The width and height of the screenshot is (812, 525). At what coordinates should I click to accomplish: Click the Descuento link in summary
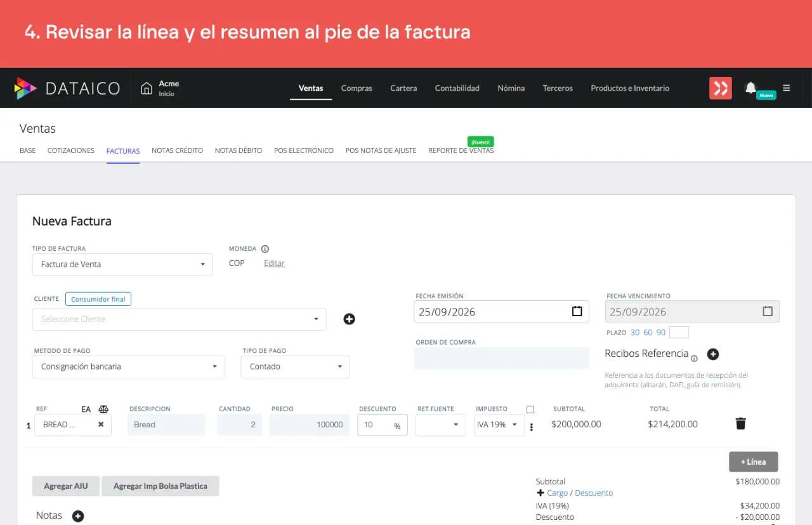(594, 493)
